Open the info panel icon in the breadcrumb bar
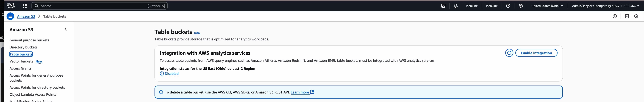This screenshot has height=102, width=644. point(614,16)
